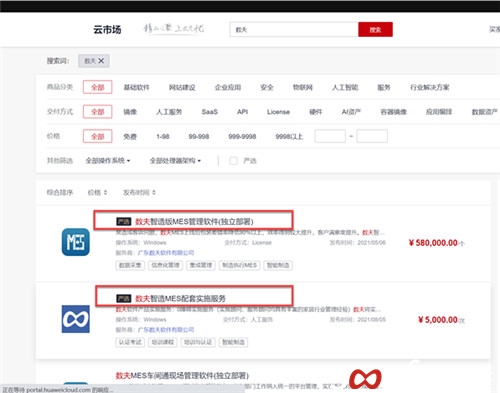Image resolution: width=500 pixels, height=393 pixels.
Task: Expand the 全部处理器架构 dropdown
Action: coord(175,161)
